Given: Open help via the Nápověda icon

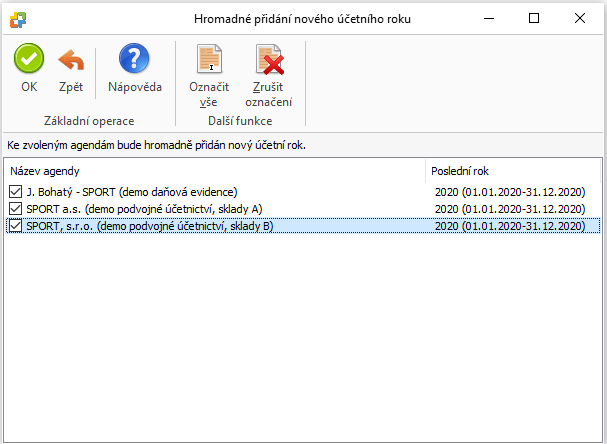Looking at the screenshot, I should pyautogui.click(x=134, y=58).
